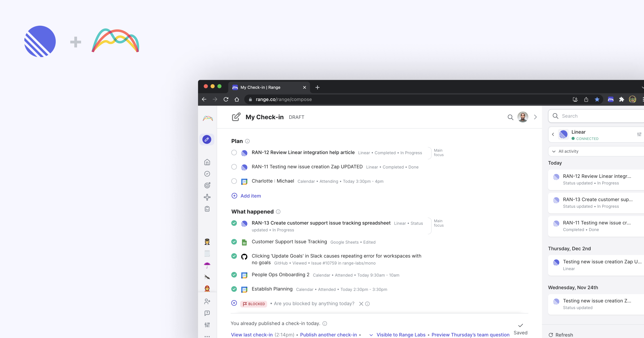Open the Linear integration settings sliders icon
Image resolution: width=644 pixels, height=338 pixels.
(x=639, y=134)
